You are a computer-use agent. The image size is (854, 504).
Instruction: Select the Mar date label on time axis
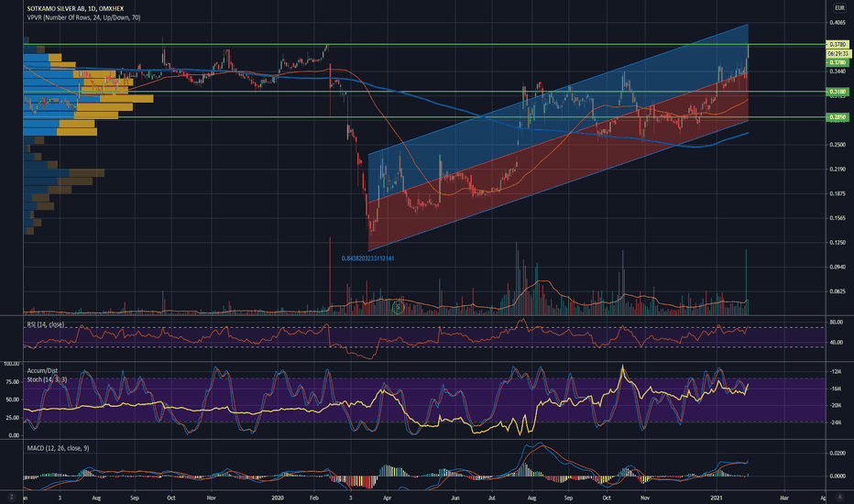[783, 498]
